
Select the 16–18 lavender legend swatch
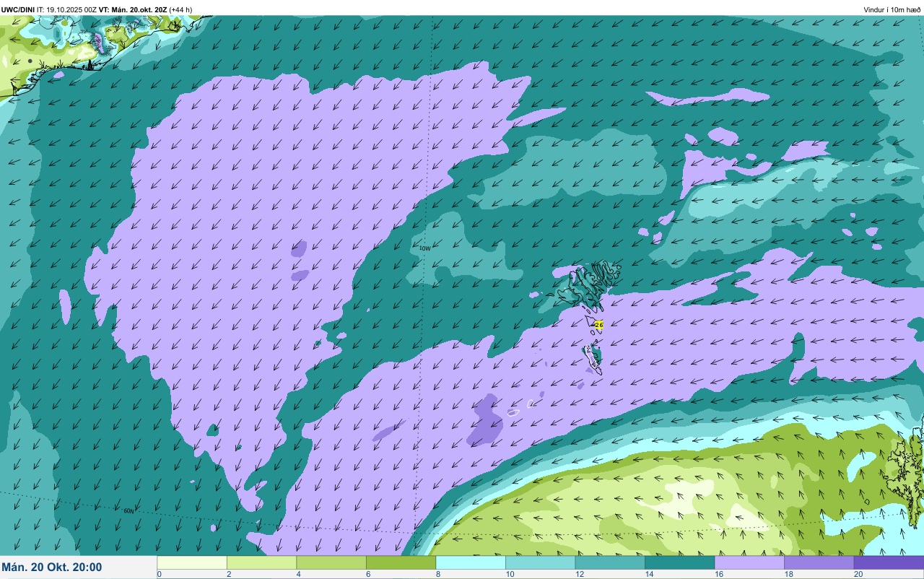coord(749,562)
